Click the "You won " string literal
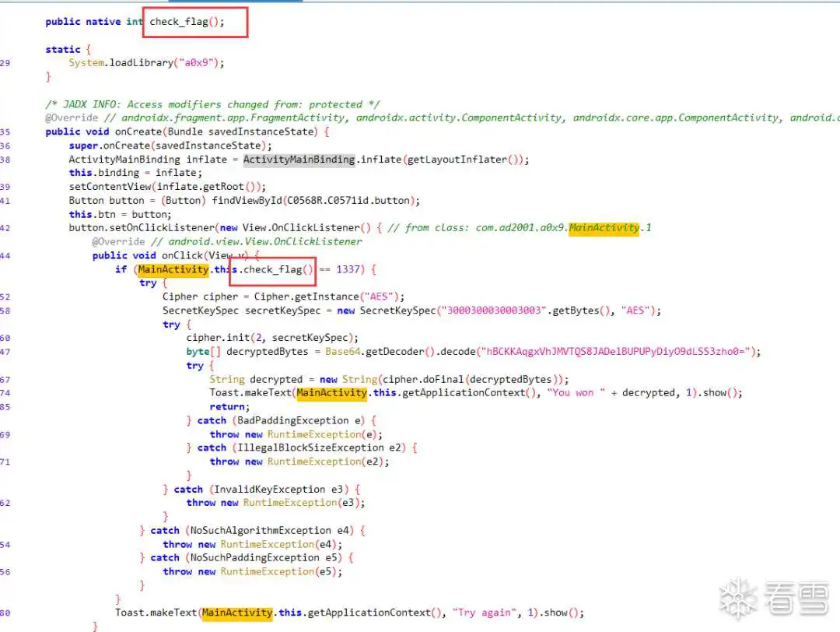 click(x=576, y=393)
